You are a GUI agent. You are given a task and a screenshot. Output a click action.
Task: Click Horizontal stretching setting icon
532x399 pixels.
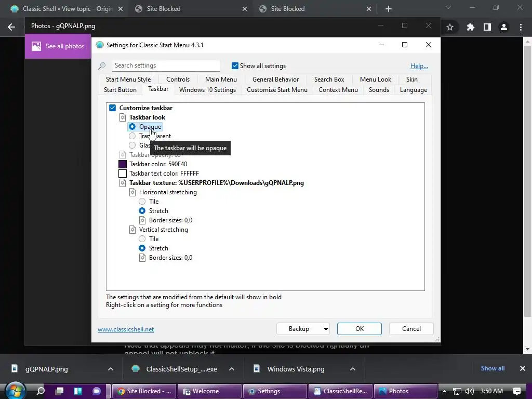[132, 192]
